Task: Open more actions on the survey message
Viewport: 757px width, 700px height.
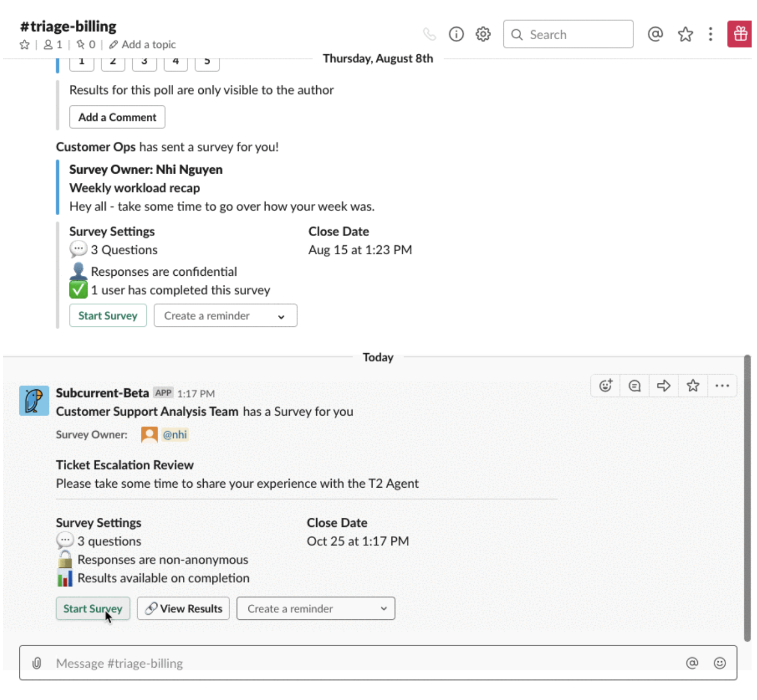Action: 722,385
